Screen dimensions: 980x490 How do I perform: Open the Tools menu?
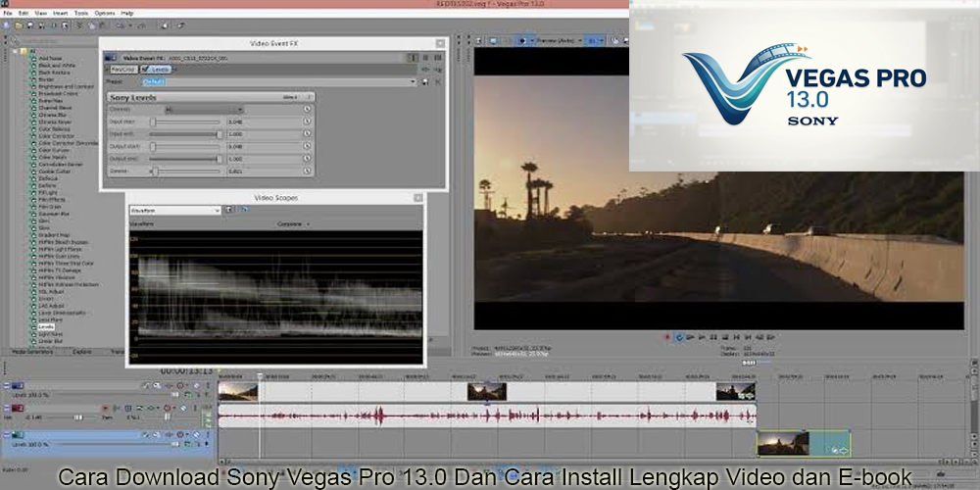click(81, 13)
